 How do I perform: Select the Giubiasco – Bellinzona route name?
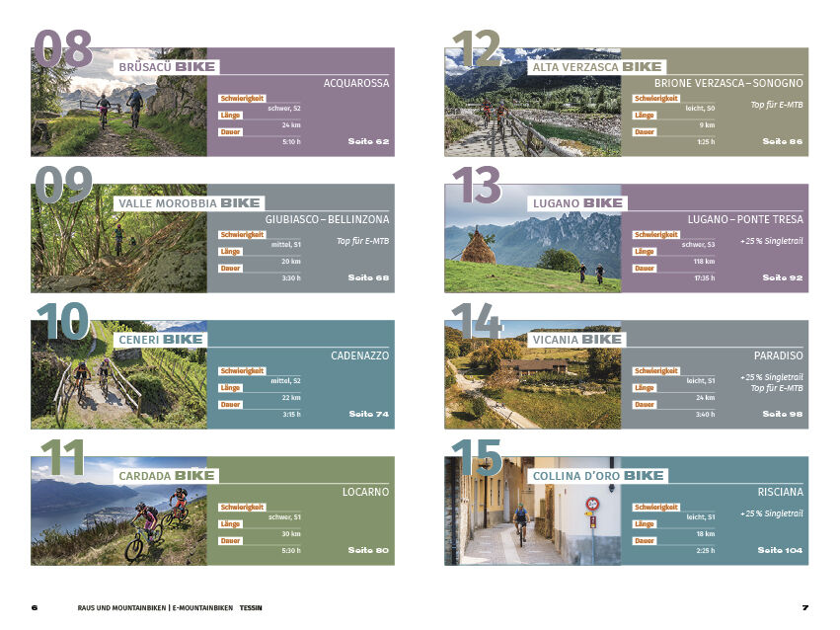327,219
